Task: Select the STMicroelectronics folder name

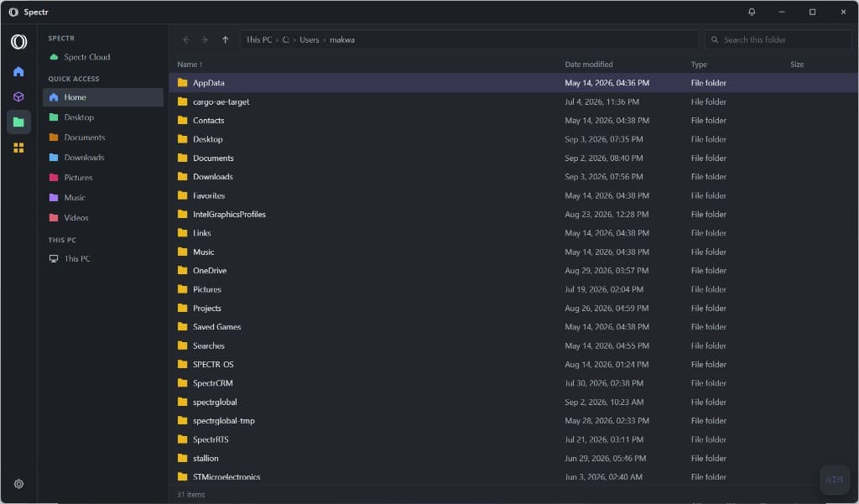Action: (x=226, y=477)
